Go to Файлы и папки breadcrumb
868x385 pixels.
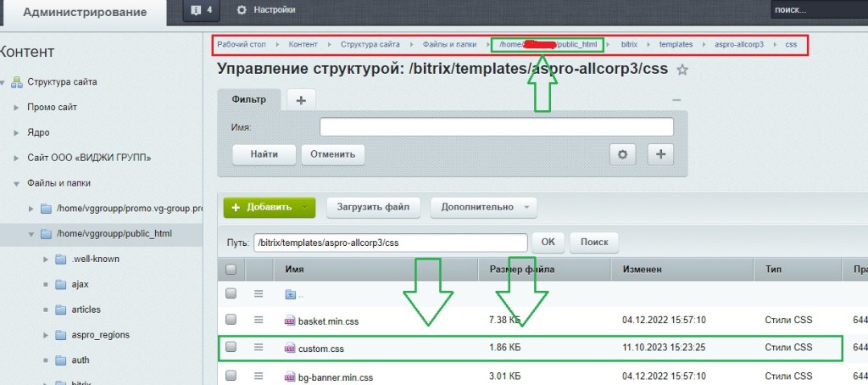tap(449, 44)
